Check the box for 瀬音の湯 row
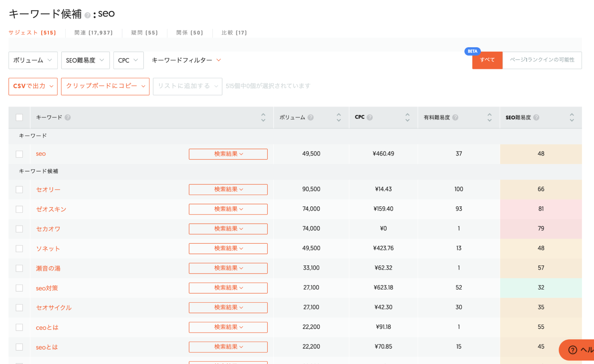Image resolution: width=594 pixels, height=364 pixels. [19, 268]
